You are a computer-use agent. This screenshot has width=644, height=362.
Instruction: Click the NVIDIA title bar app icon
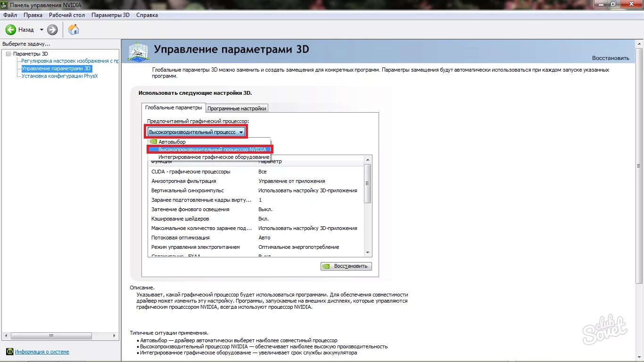click(x=5, y=4)
